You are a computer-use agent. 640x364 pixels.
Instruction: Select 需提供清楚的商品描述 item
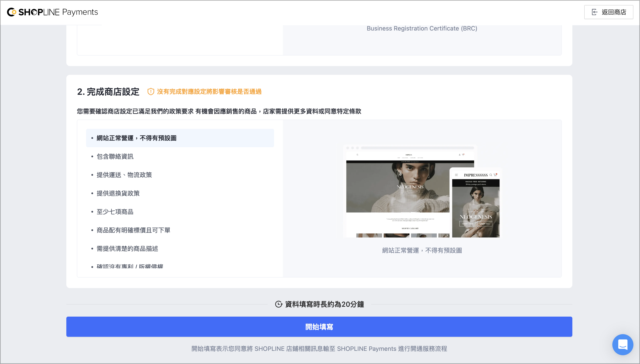click(x=180, y=249)
